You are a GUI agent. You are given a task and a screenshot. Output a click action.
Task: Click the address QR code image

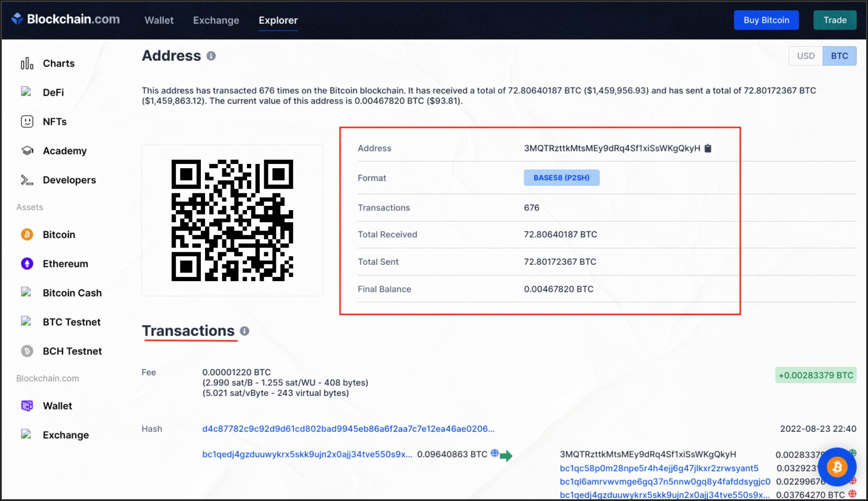(232, 220)
